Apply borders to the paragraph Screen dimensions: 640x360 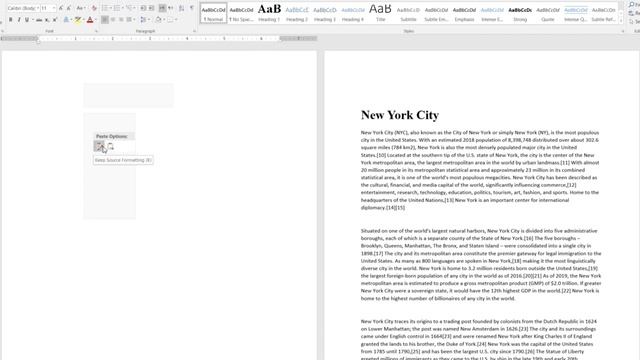coord(170,20)
